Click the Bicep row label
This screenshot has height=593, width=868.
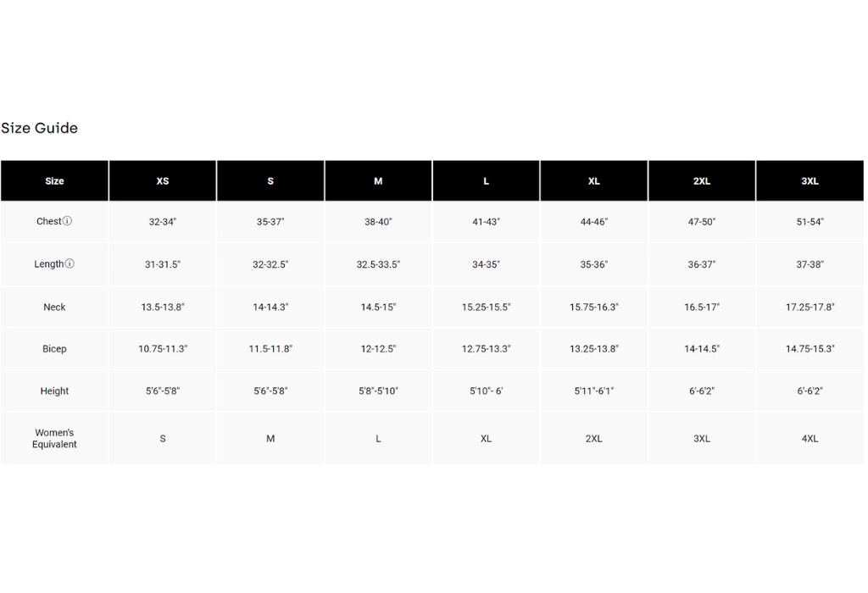click(54, 349)
